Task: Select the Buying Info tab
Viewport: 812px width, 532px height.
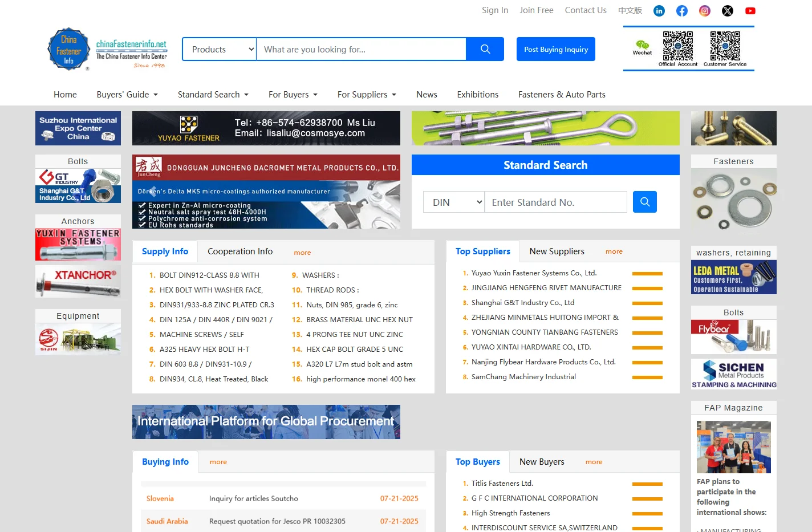Action: click(165, 462)
